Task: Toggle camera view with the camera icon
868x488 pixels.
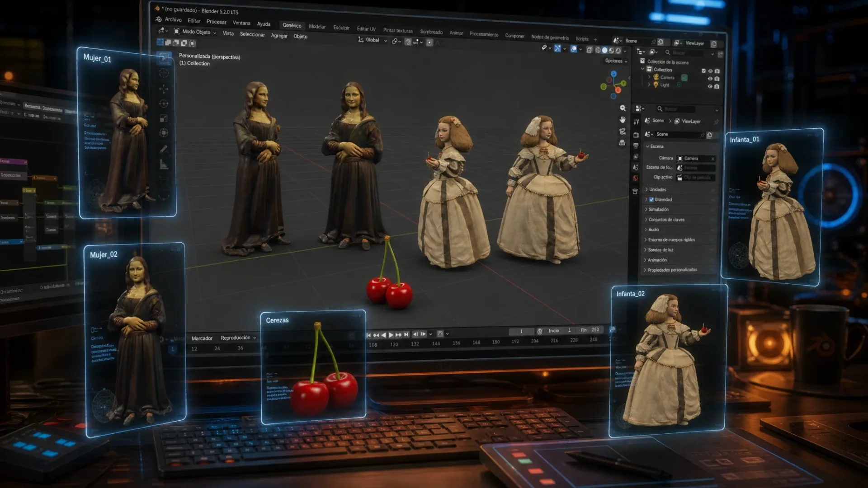Action: click(x=623, y=131)
